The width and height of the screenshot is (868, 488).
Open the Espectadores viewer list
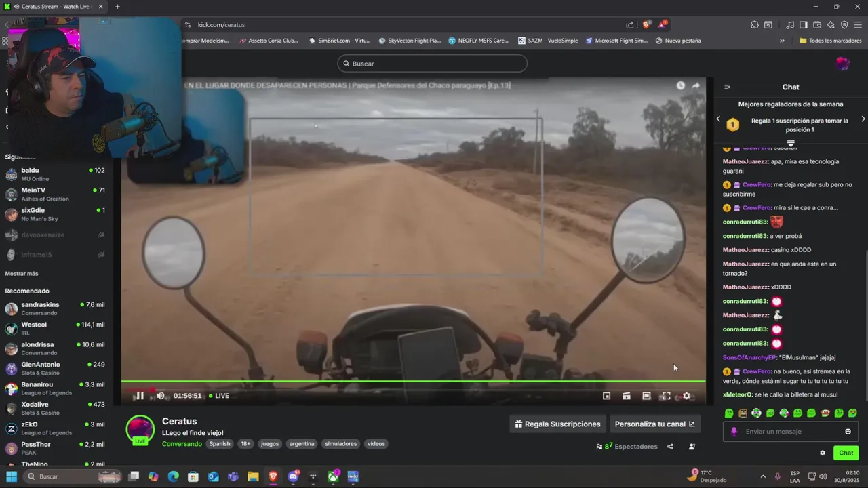pyautogui.click(x=627, y=447)
